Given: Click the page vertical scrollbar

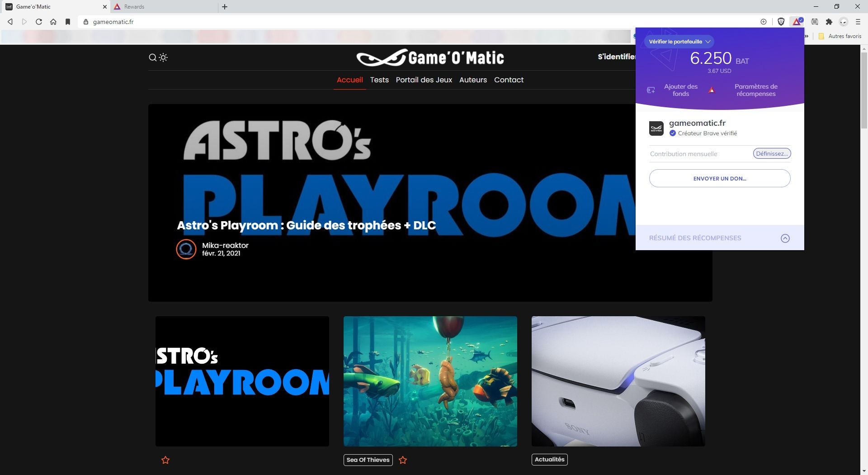Looking at the screenshot, I should pyautogui.click(x=864, y=90).
